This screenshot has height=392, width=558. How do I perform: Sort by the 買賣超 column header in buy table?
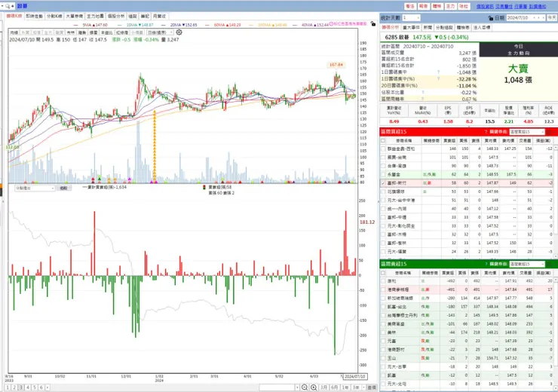point(449,141)
